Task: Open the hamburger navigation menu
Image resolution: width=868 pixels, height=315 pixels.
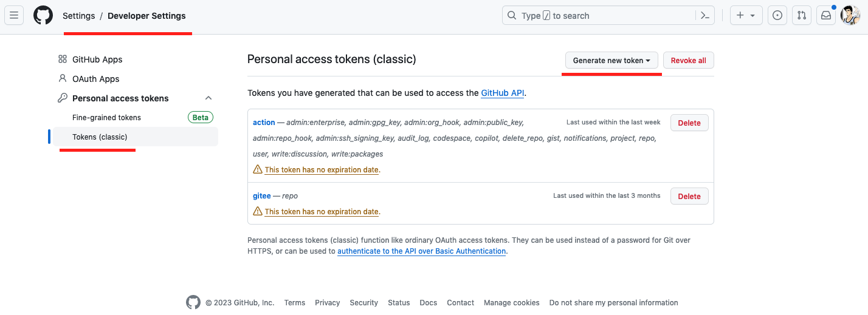Action: pos(14,16)
